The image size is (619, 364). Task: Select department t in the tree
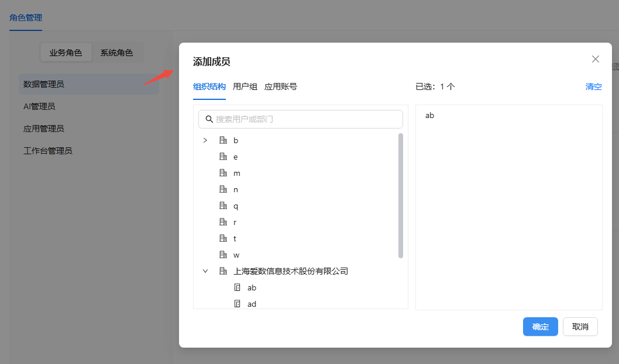point(235,238)
